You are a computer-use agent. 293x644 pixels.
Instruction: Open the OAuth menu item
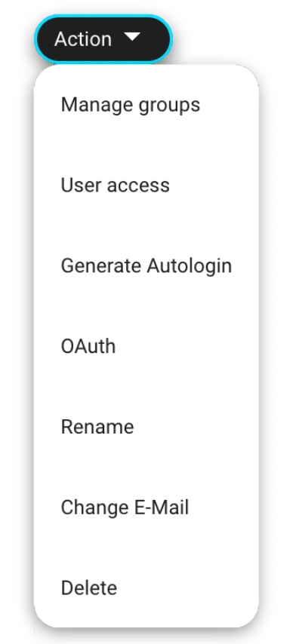point(146,346)
